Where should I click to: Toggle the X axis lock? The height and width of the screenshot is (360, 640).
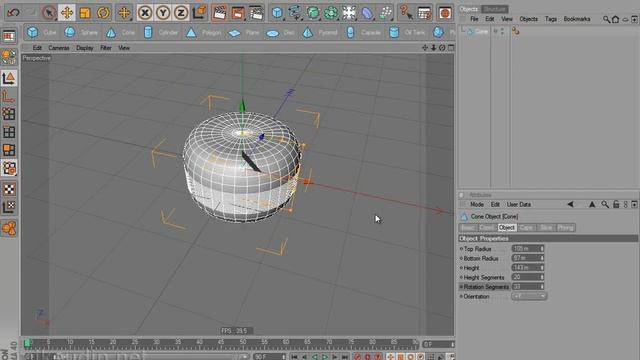(144, 13)
